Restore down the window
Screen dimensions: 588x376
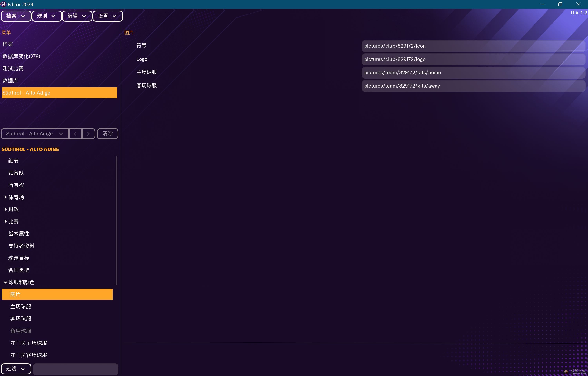560,4
